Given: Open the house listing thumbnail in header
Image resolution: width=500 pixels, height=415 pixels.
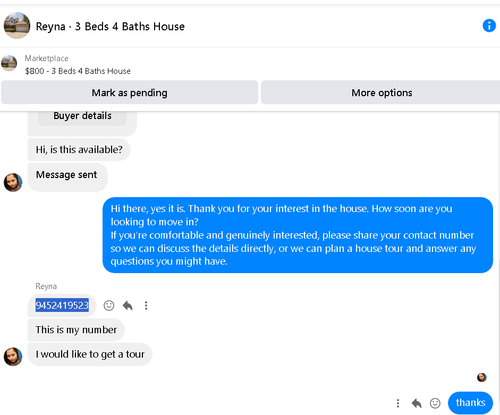Looking at the screenshot, I should click(x=17, y=26).
